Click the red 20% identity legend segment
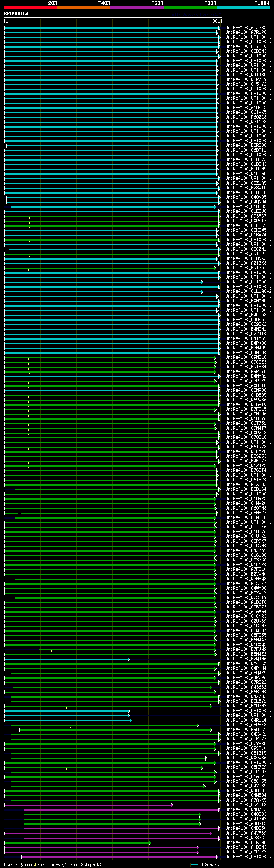274x868 pixels. pyautogui.click(x=31, y=7)
